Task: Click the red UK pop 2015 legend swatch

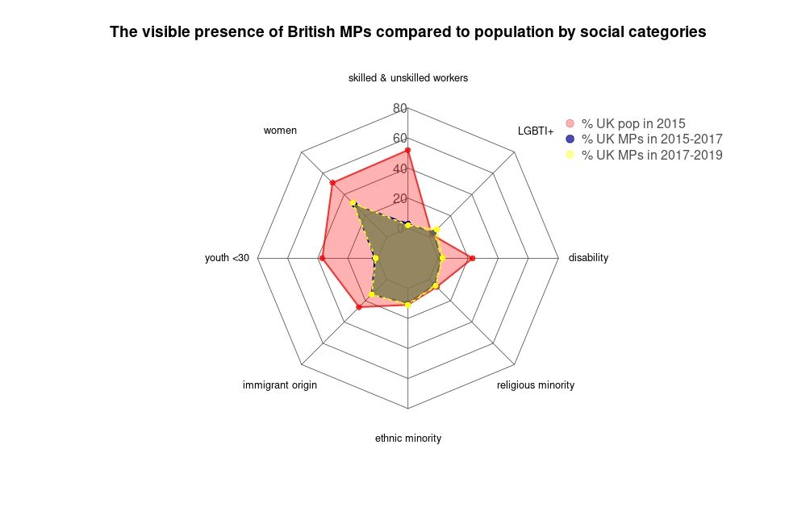Action: click(570, 124)
